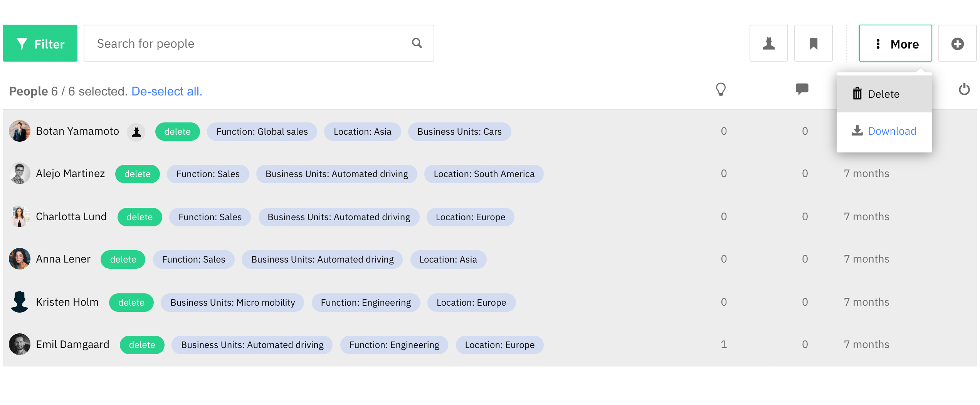Click Automated driving tag for Emil Damgaard

(x=252, y=345)
